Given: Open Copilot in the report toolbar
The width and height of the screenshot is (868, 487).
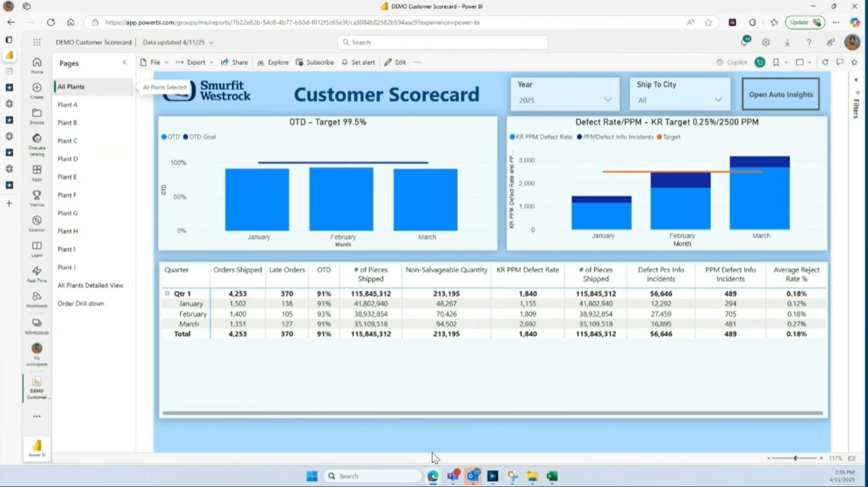Looking at the screenshot, I should tap(732, 62).
